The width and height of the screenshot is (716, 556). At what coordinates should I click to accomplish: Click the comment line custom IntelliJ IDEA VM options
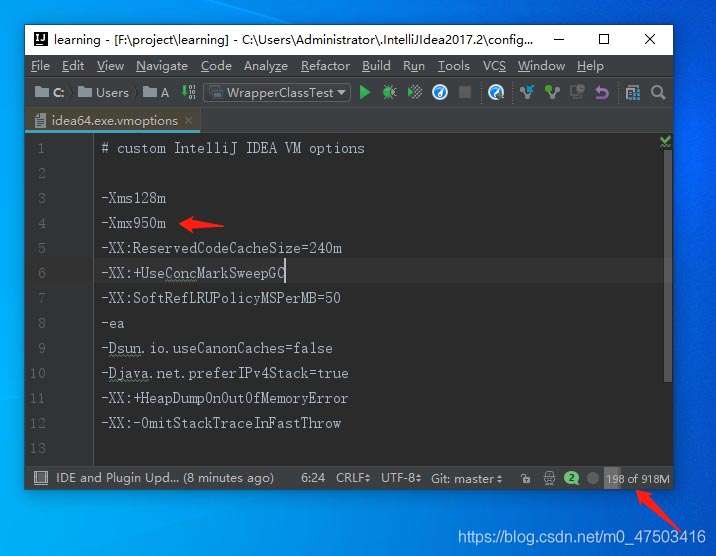click(x=233, y=148)
